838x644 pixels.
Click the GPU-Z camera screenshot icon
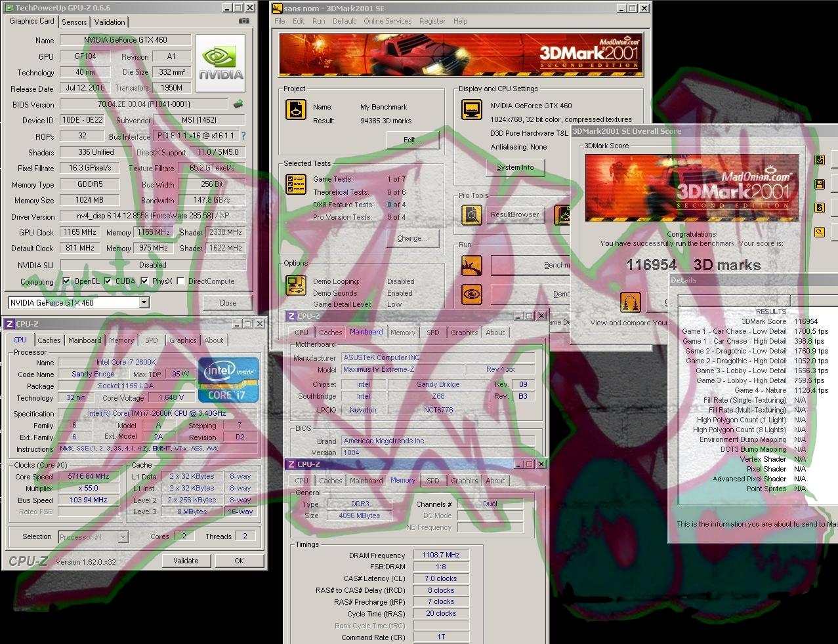tap(244, 21)
